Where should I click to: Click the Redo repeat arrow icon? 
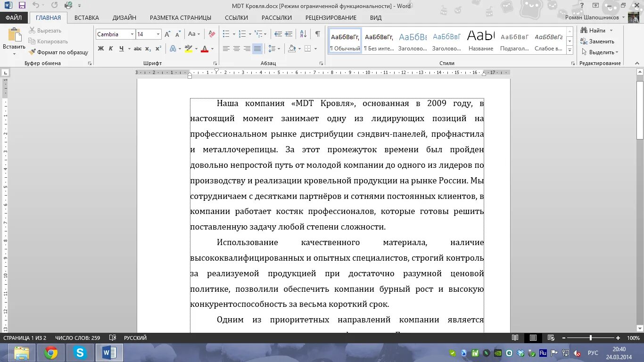(x=54, y=6)
